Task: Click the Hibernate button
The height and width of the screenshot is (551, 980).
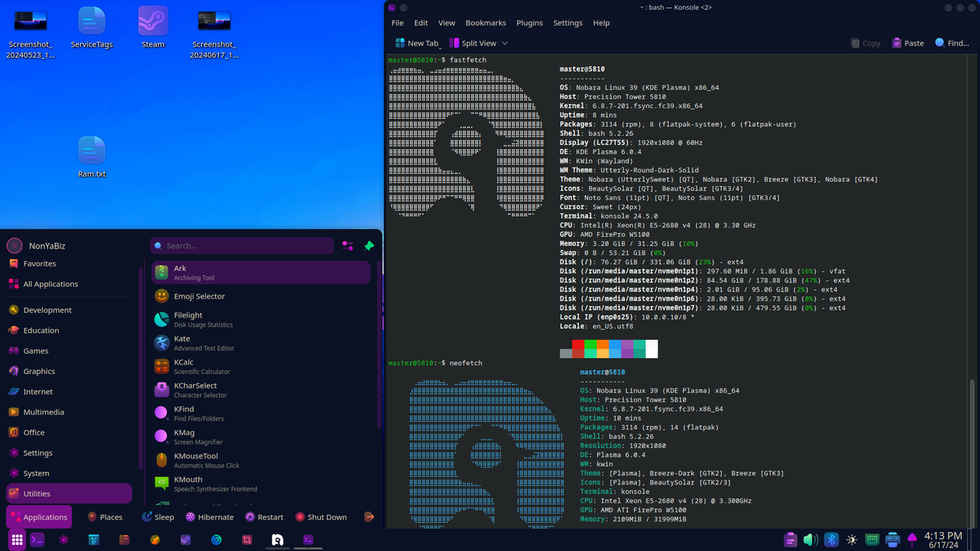Action: pyautogui.click(x=210, y=517)
